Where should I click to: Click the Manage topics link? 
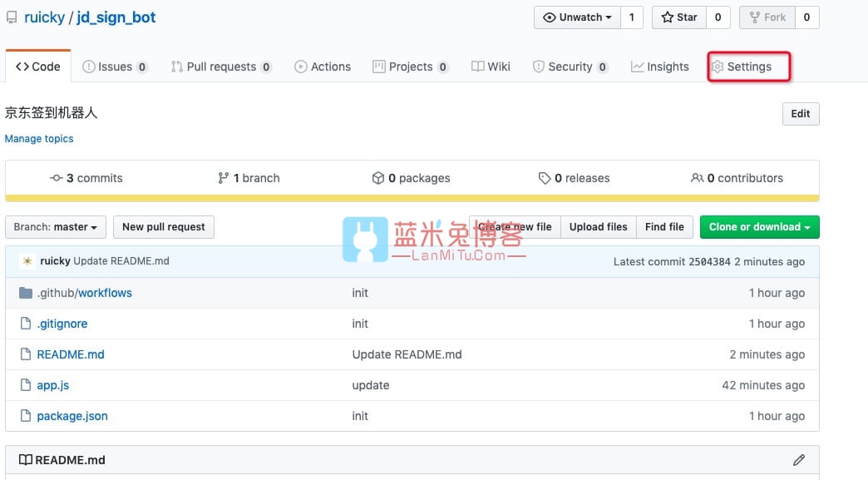pos(39,139)
